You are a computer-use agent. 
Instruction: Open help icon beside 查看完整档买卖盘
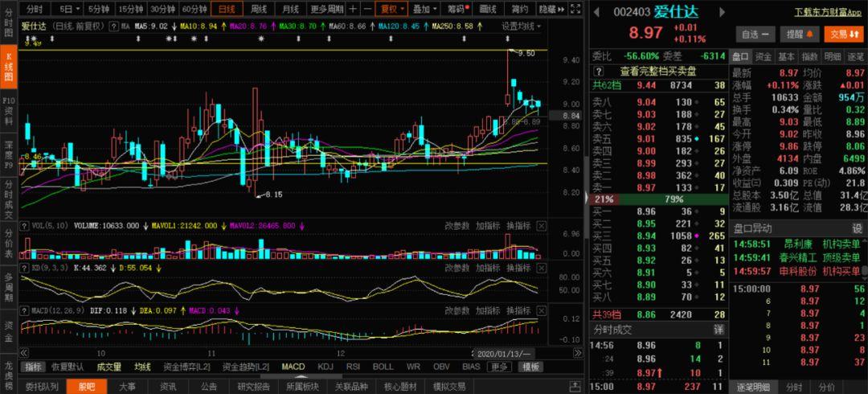click(x=599, y=71)
